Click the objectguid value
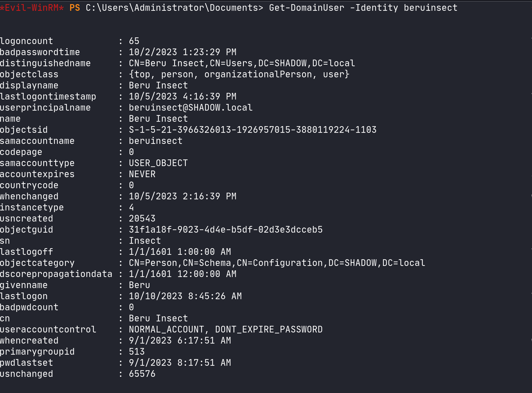532x393 pixels. click(226, 229)
